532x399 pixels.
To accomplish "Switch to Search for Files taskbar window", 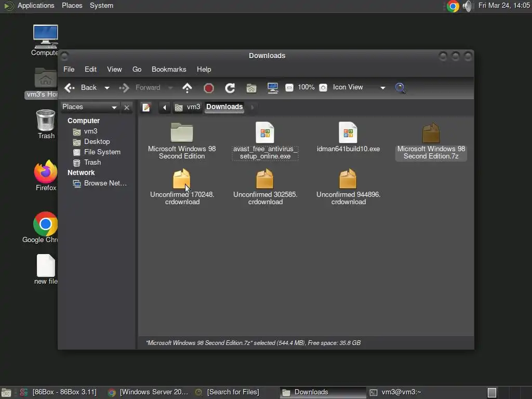I will [x=228, y=392].
